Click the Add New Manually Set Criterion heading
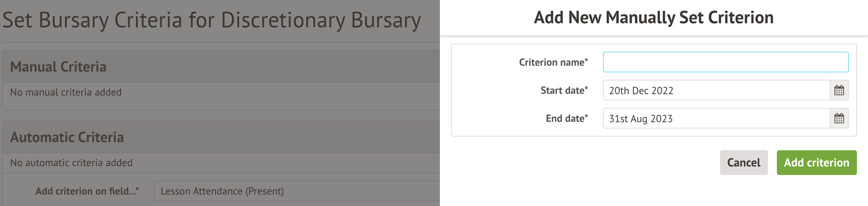Screen dimensions: 868x206 [x=654, y=17]
